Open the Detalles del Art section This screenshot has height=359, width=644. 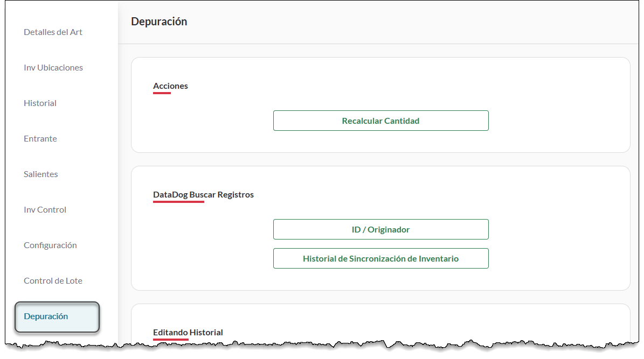point(53,32)
